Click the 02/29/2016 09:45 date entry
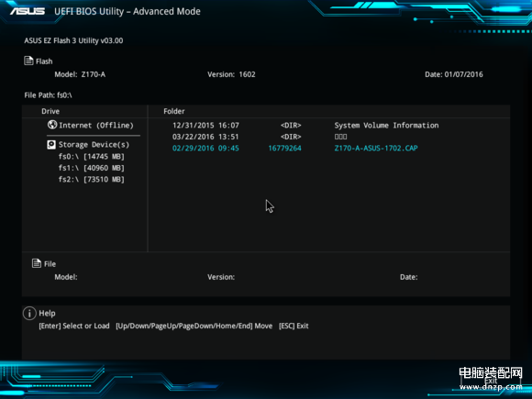 [205, 149]
